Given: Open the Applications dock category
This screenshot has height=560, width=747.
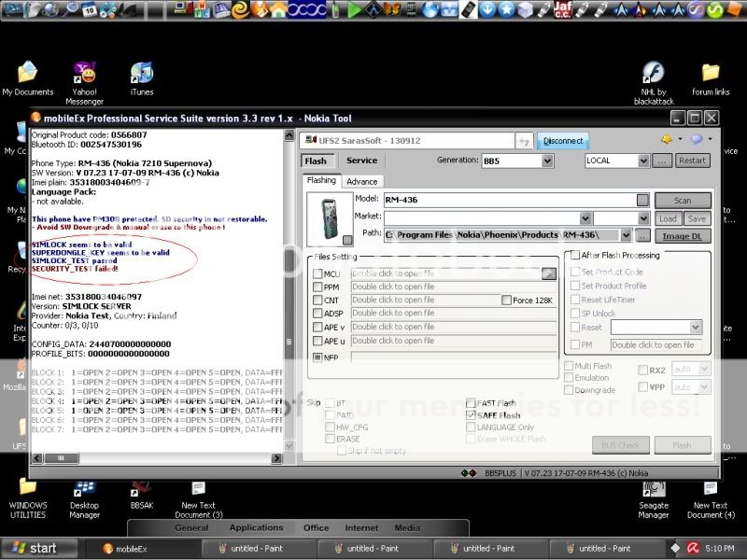Looking at the screenshot, I should pos(256,527).
